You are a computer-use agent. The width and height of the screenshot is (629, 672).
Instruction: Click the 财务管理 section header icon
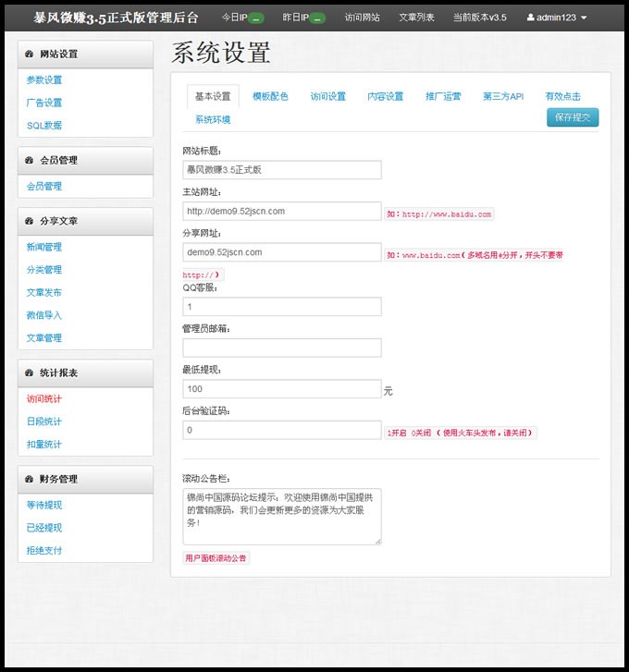[29, 479]
